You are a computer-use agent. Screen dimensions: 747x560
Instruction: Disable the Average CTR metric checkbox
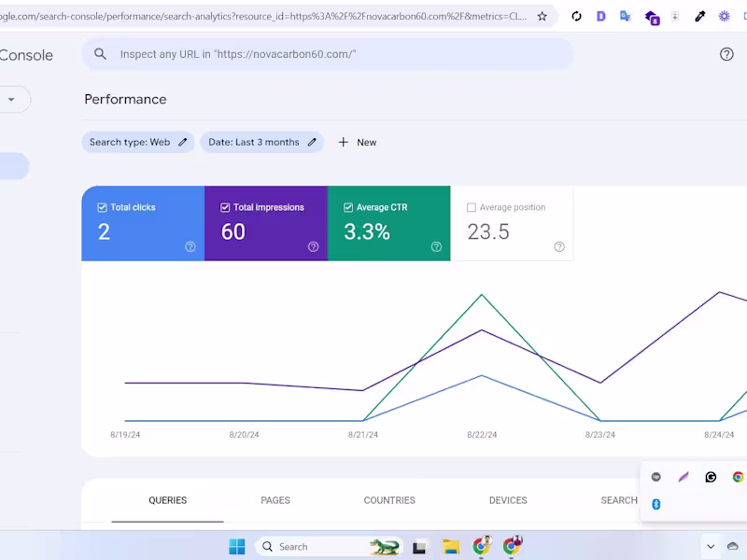[348, 207]
